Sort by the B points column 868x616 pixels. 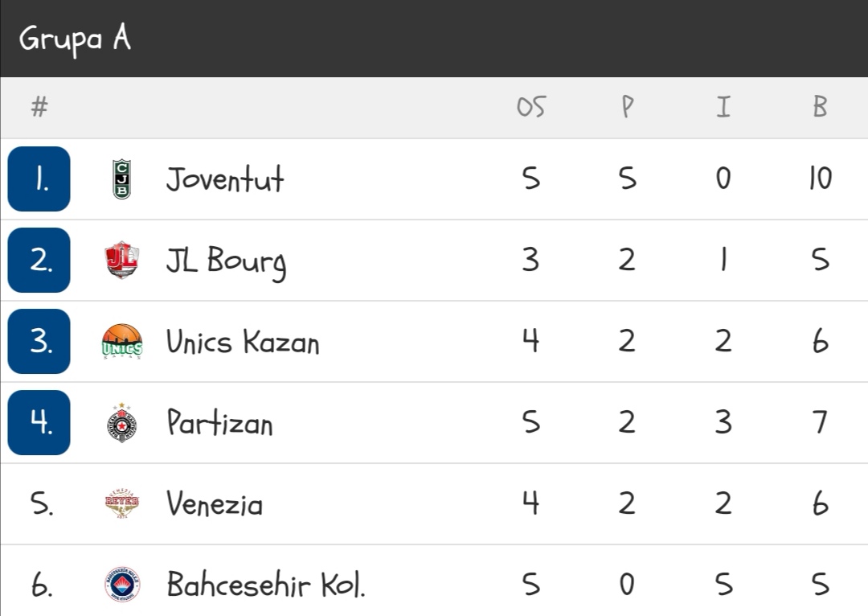point(820,106)
